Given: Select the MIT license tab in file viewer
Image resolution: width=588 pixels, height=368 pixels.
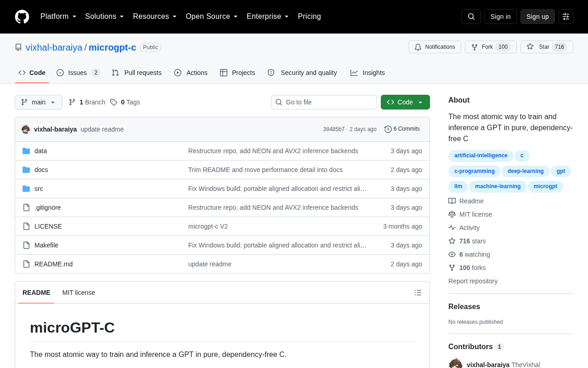Looking at the screenshot, I should pos(79,293).
